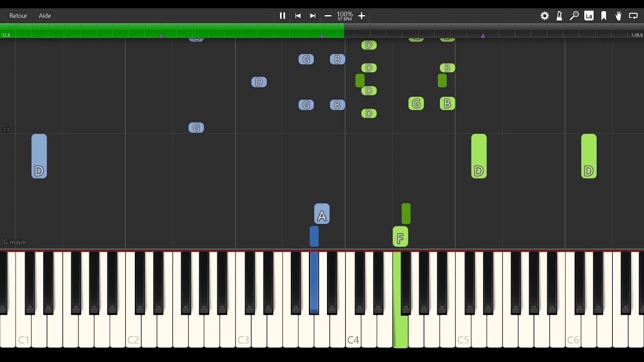The height and width of the screenshot is (362, 644).
Task: Go back with the Retour button
Action: [x=18, y=16]
